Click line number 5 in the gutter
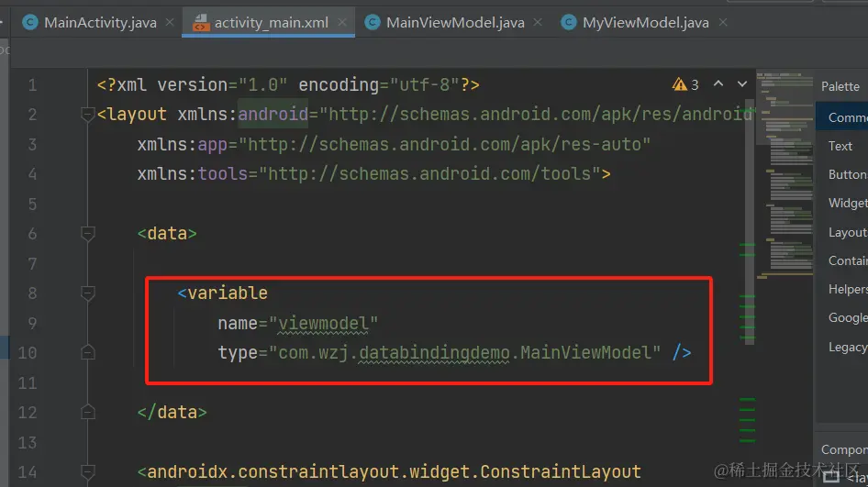868x487 pixels. (32, 205)
